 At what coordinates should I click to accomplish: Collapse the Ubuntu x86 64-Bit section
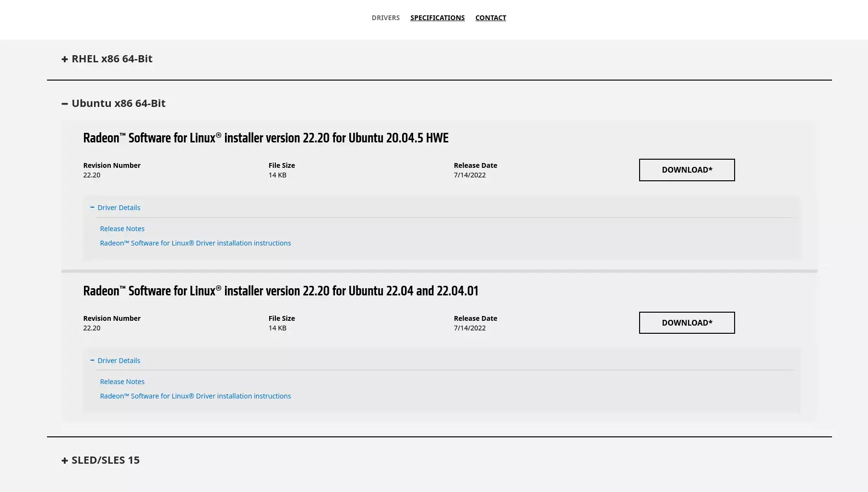[x=119, y=103]
